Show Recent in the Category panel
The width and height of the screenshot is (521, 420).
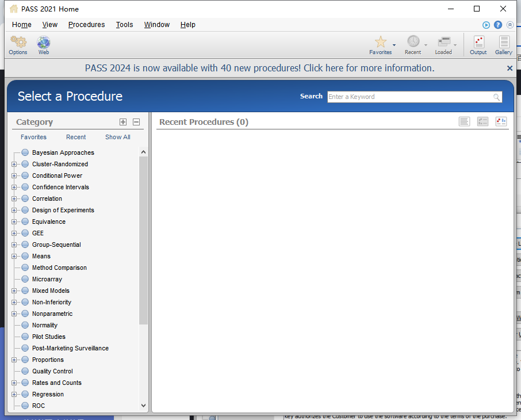(x=76, y=137)
